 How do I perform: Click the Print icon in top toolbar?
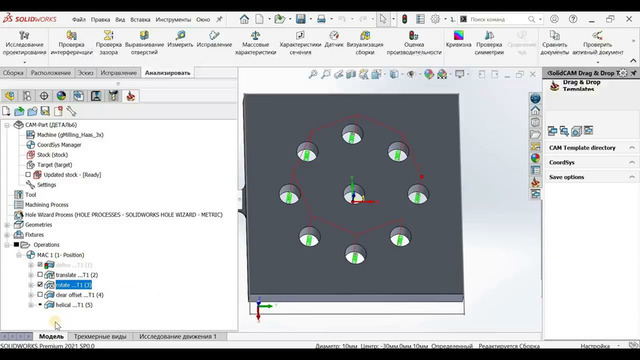[322, 19]
